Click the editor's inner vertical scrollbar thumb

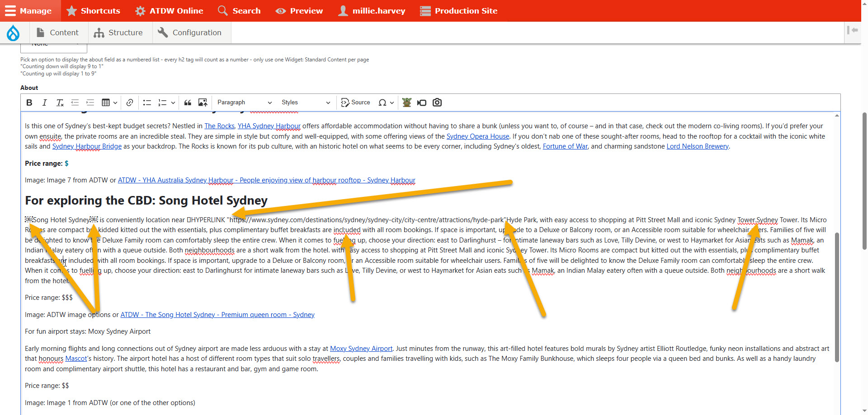pyautogui.click(x=837, y=297)
